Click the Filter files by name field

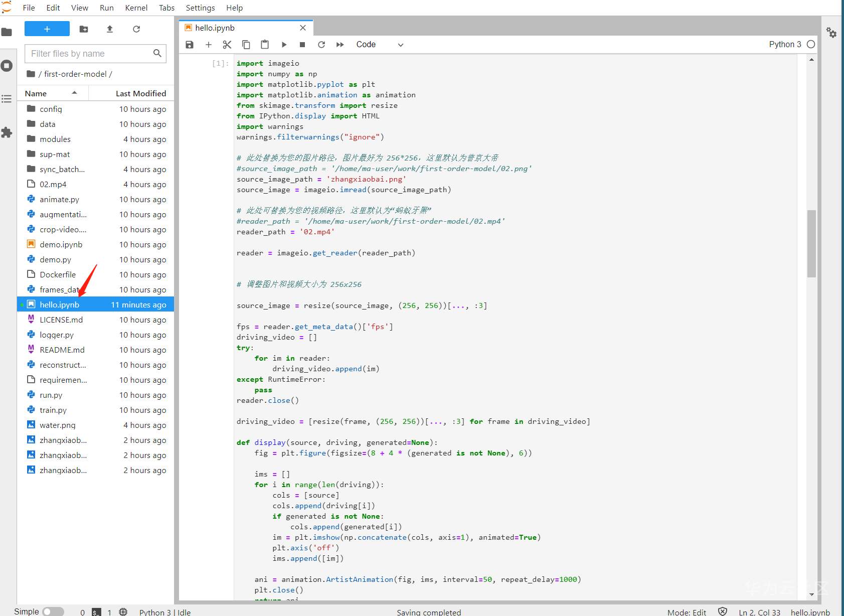pyautogui.click(x=90, y=54)
